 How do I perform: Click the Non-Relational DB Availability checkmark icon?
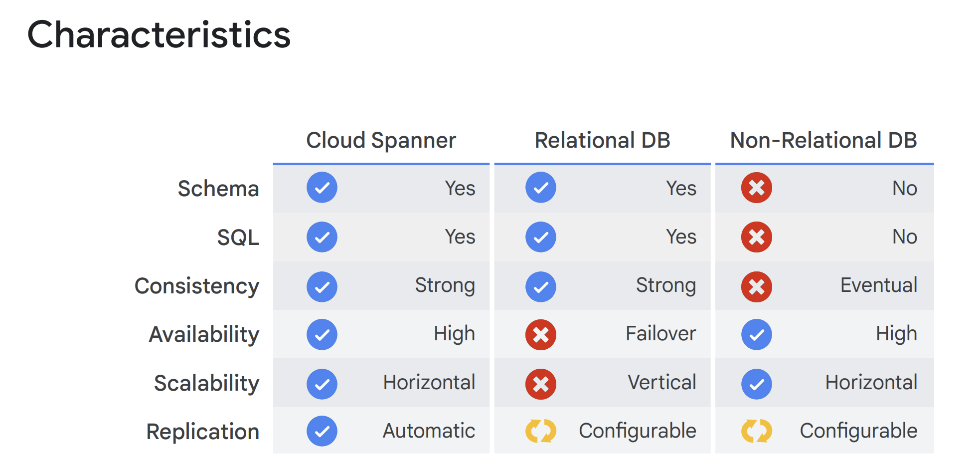pyautogui.click(x=756, y=334)
